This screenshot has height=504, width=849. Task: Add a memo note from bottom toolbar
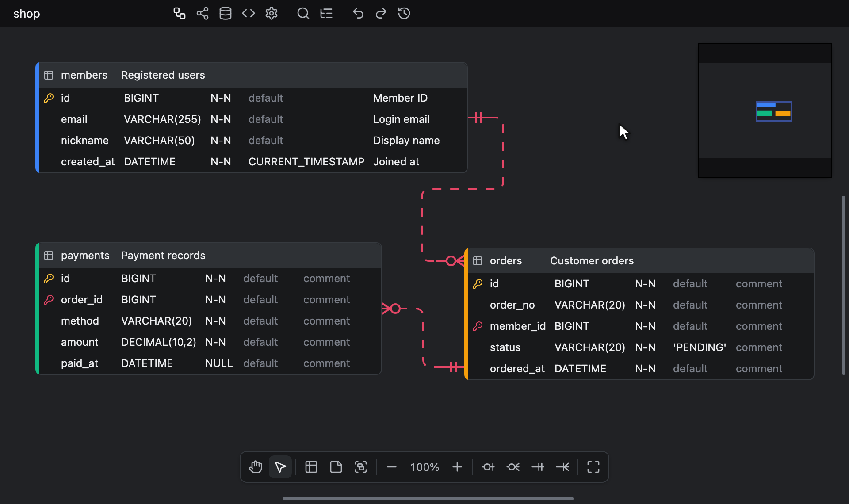point(336,467)
